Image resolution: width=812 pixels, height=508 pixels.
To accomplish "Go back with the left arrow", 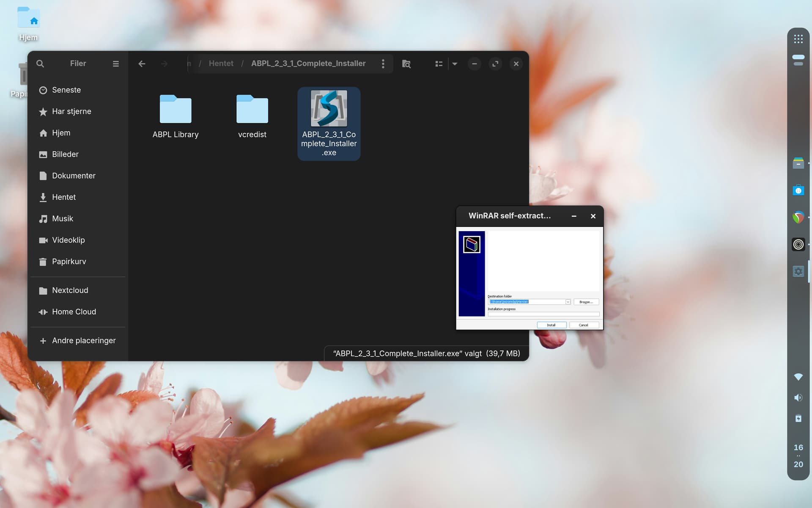I will pos(142,63).
